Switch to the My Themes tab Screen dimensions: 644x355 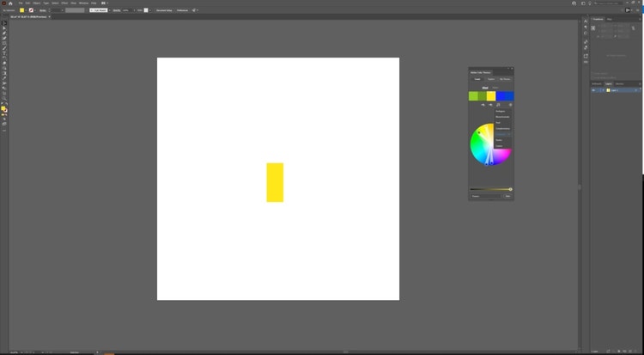(x=505, y=79)
